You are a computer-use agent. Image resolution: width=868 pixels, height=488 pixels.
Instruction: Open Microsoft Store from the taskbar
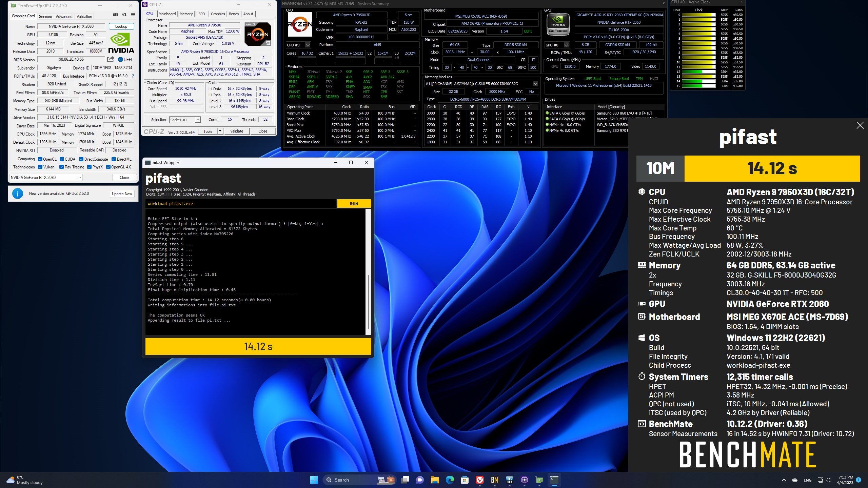(x=465, y=480)
